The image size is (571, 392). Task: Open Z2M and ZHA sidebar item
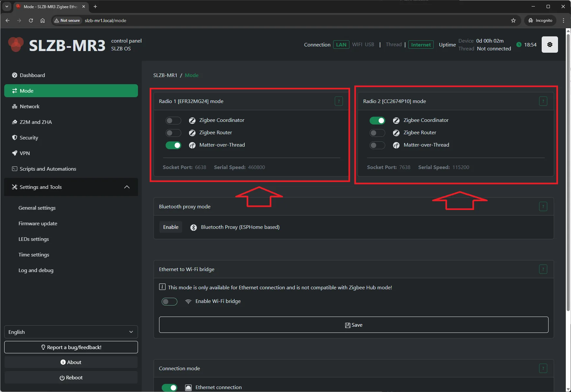[x=35, y=122]
